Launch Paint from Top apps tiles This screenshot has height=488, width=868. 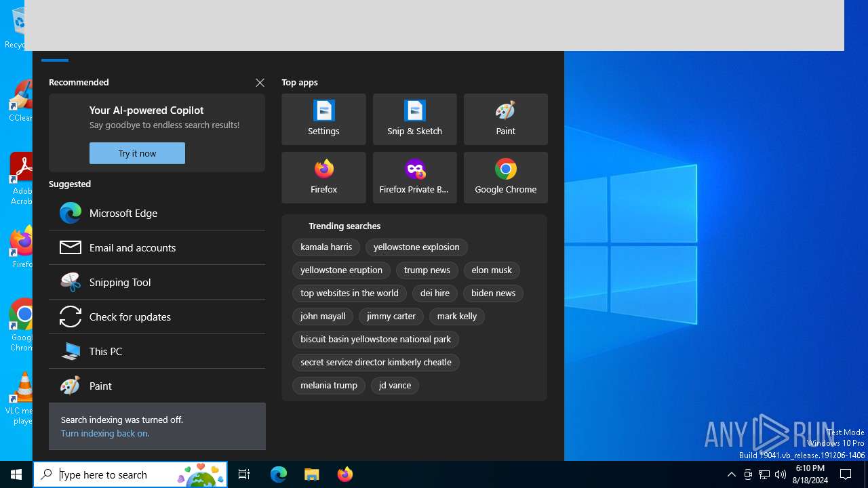505,119
